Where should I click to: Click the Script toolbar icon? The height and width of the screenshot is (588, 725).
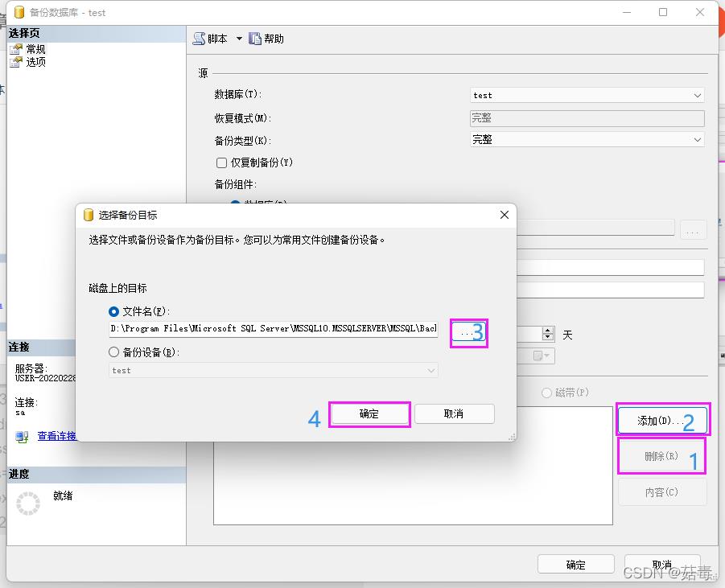click(x=199, y=39)
